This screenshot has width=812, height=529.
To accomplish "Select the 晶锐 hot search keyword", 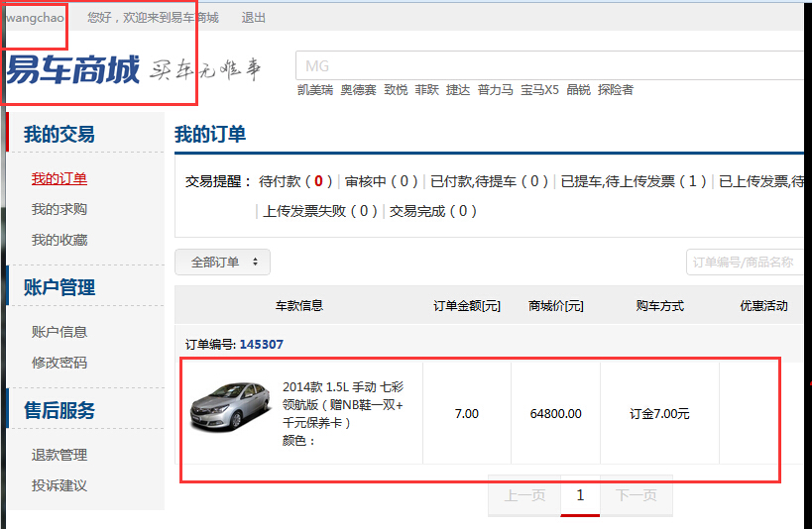I will click(578, 90).
